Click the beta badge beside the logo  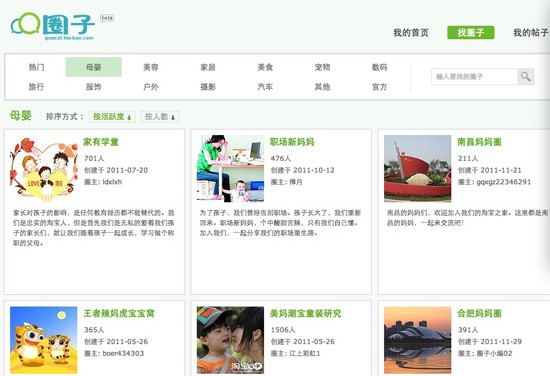107,18
